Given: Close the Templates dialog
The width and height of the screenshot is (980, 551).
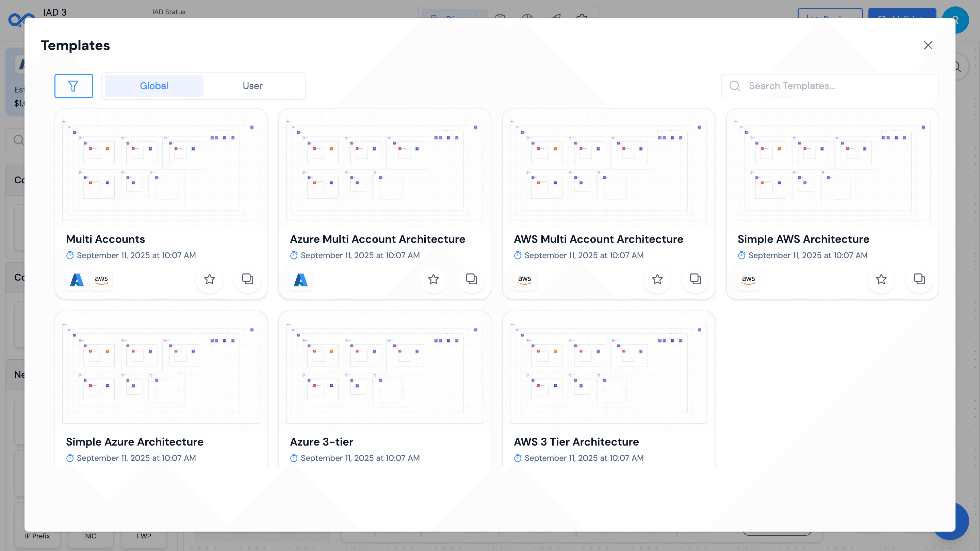Looking at the screenshot, I should pyautogui.click(x=928, y=45).
